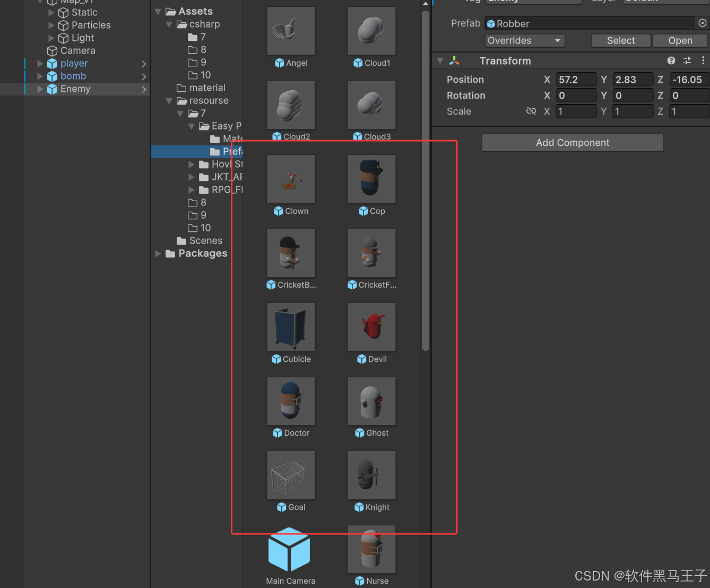This screenshot has width=710, height=588.
Task: Select the player object in hierarchy
Action: point(74,63)
